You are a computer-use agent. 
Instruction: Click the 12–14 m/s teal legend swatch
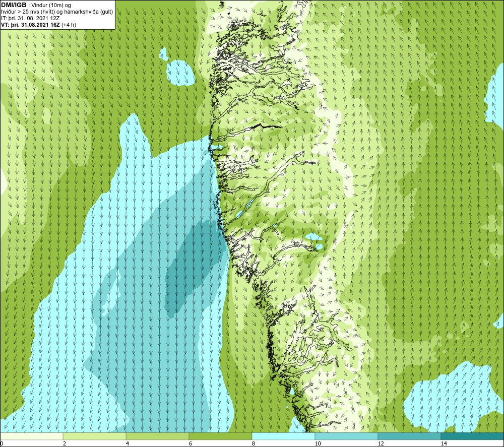click(x=409, y=436)
